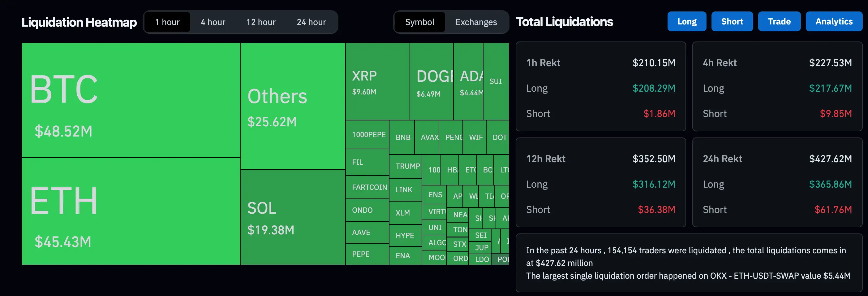This screenshot has width=868, height=296.
Task: Select the BTC tile on the heatmap
Action: click(x=131, y=99)
